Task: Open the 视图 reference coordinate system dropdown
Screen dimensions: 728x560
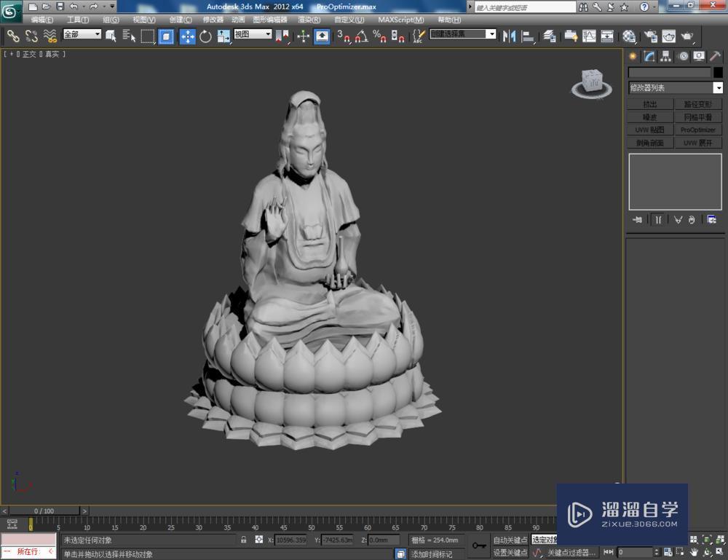Action: 253,34
